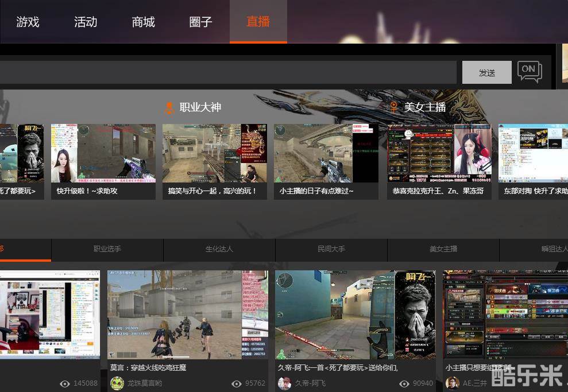Image resolution: width=568 pixels, height=392 pixels.
Task: Click the eye icon beside 95762
Action: tap(236, 383)
